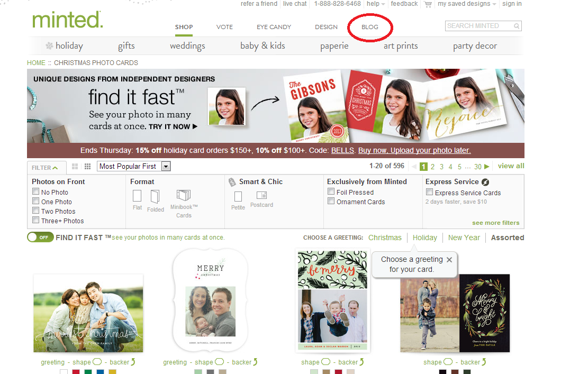This screenshot has height=374, width=588.
Task: Check the One Photo filter
Action: coord(35,201)
